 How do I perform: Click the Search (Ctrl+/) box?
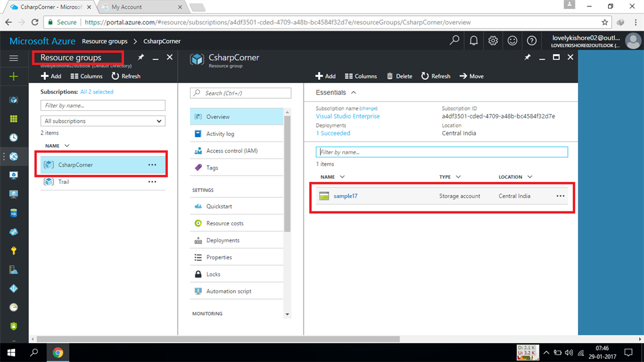pyautogui.click(x=241, y=93)
